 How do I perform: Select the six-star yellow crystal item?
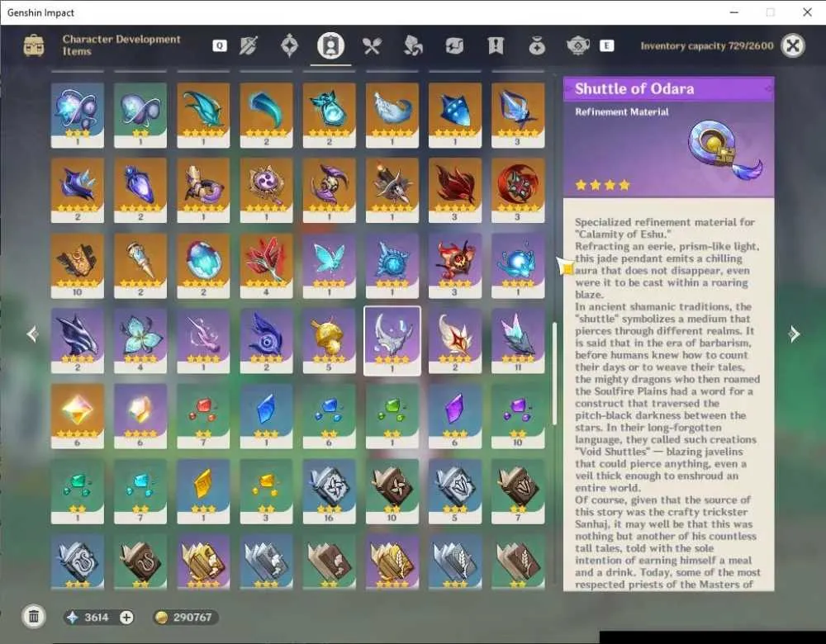click(78, 416)
